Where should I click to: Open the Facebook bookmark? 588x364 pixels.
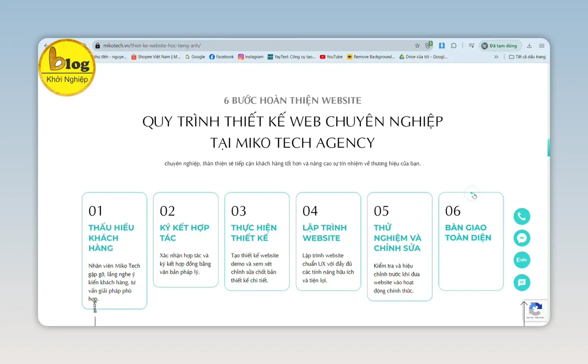[221, 57]
